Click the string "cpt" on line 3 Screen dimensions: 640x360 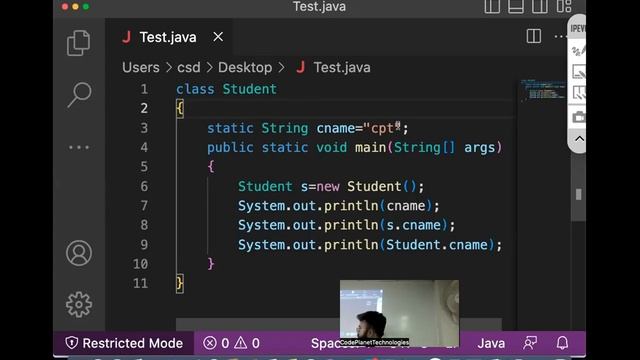pyautogui.click(x=382, y=128)
